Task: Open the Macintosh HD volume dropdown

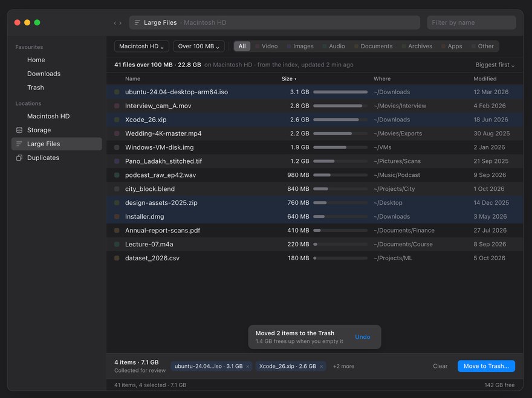Action: (x=141, y=46)
